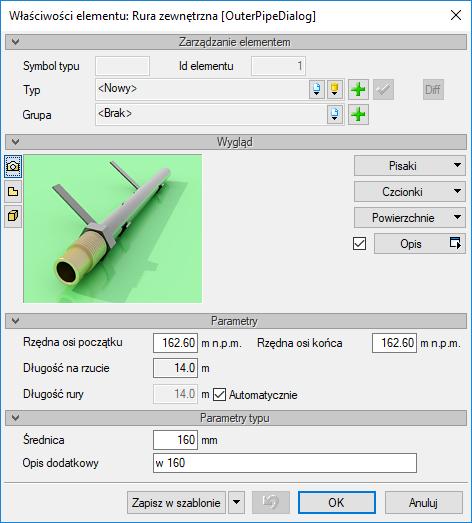This screenshot has width=472, height=523.
Task: Collapse the Parametry section
Action: click(15, 321)
